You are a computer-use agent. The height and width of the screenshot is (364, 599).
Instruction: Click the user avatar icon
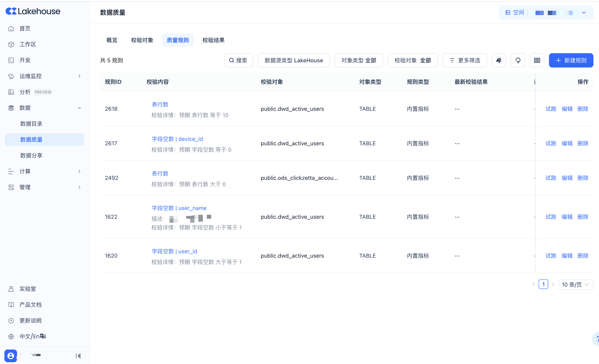[11, 356]
